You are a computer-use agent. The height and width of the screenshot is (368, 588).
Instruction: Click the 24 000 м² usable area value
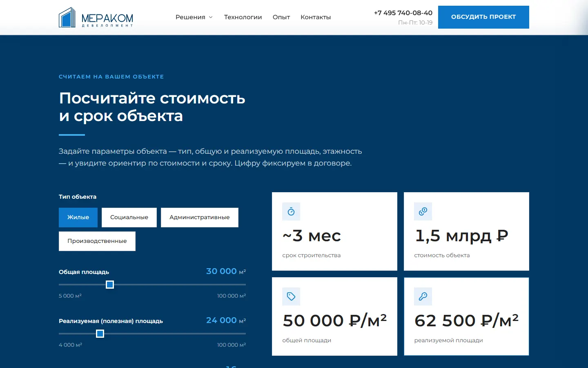(x=226, y=320)
